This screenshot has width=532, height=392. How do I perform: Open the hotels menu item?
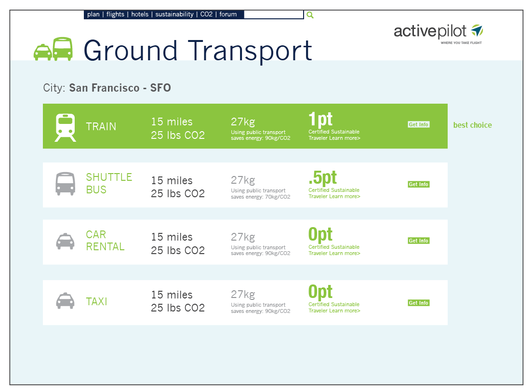point(140,14)
